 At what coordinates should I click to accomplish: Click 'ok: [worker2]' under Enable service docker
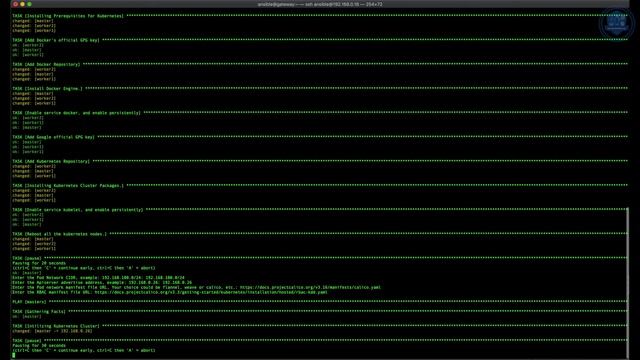point(28,118)
